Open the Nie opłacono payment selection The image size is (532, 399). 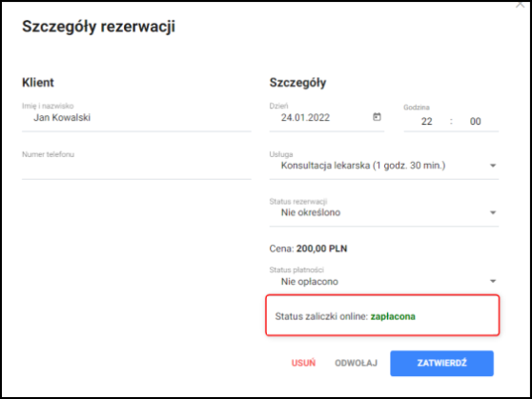click(x=383, y=281)
